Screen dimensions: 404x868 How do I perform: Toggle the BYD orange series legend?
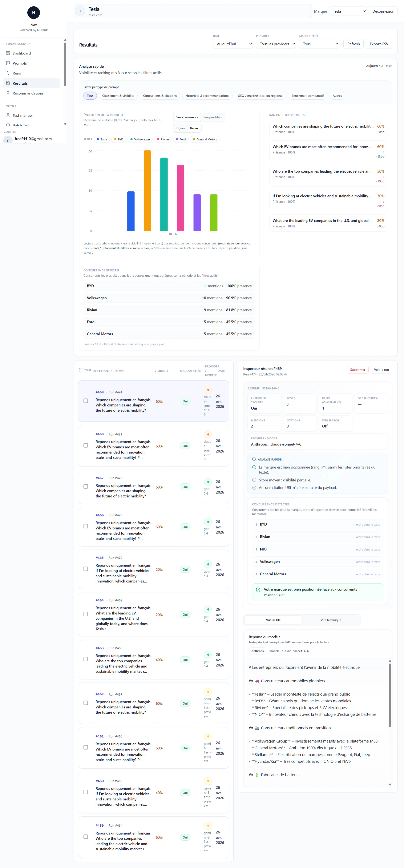[118, 139]
